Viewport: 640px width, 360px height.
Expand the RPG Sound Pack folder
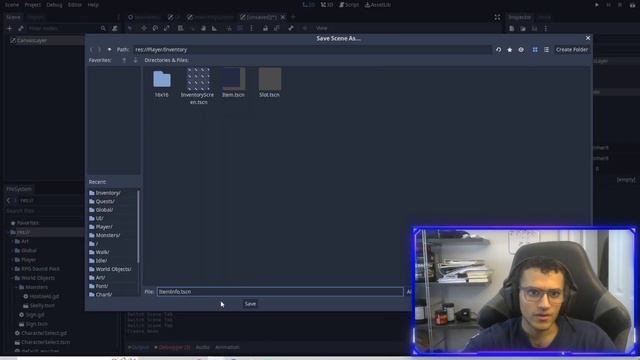pyautogui.click(x=12, y=269)
